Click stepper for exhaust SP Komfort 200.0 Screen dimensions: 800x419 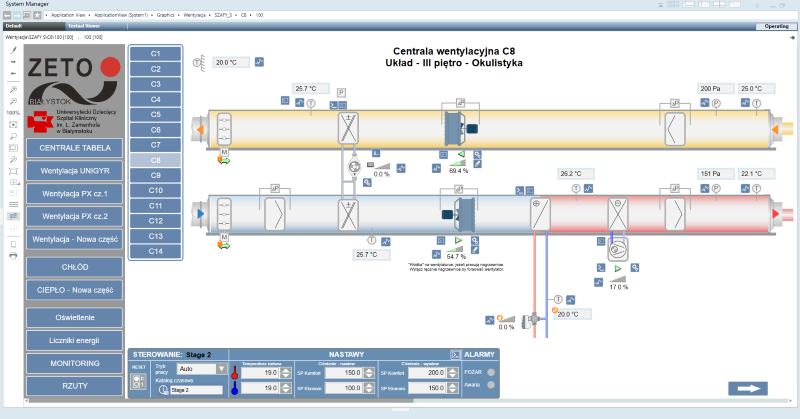tap(452, 373)
